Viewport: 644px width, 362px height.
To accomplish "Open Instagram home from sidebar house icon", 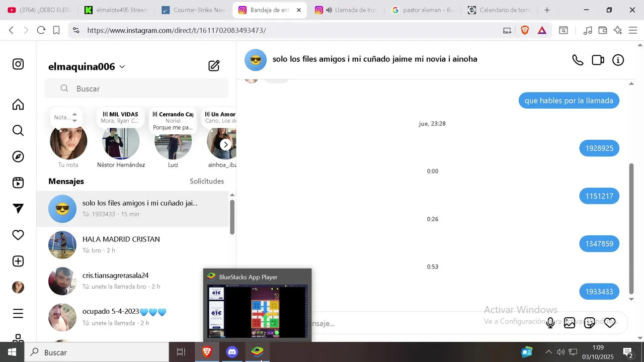I will [x=18, y=105].
